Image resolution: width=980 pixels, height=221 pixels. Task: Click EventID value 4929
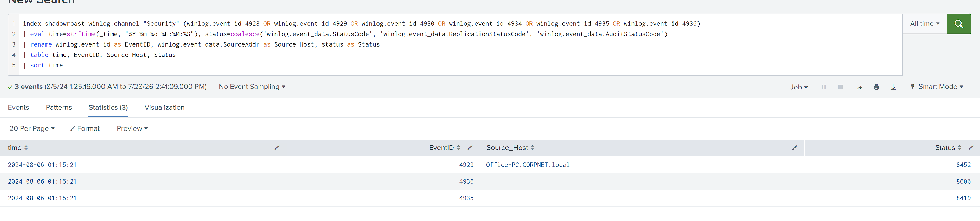coord(466,165)
